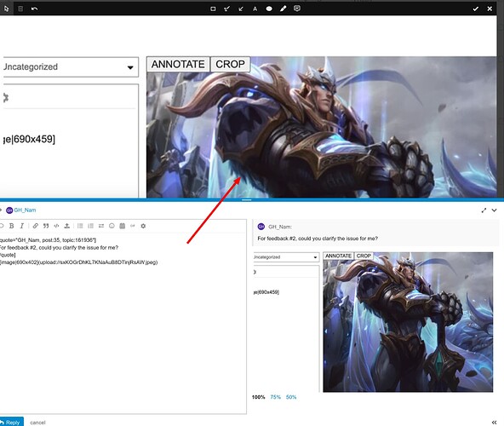The height and width of the screenshot is (426, 504).
Task: Click the large 'je|690x459]' text
Action: (x=29, y=140)
